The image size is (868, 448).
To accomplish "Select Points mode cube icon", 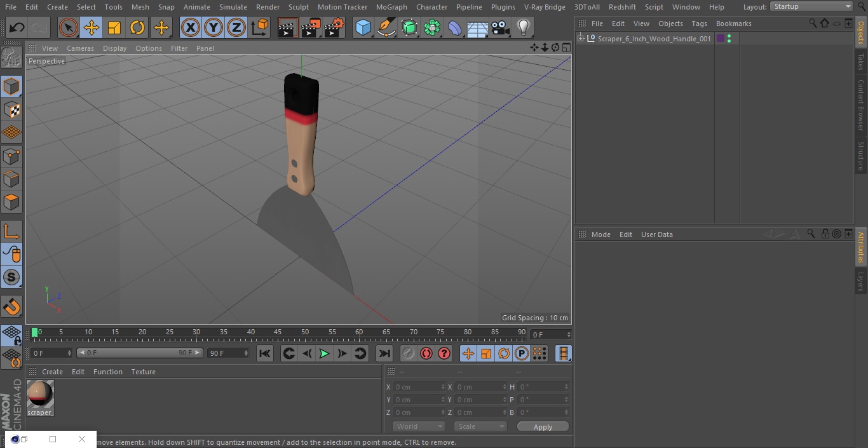I will click(x=11, y=156).
